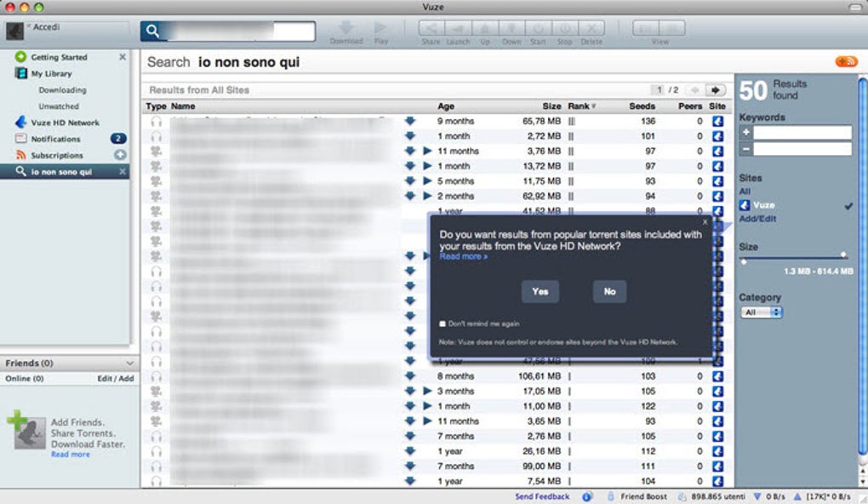Click the Notifications badge showing 2

(x=118, y=139)
